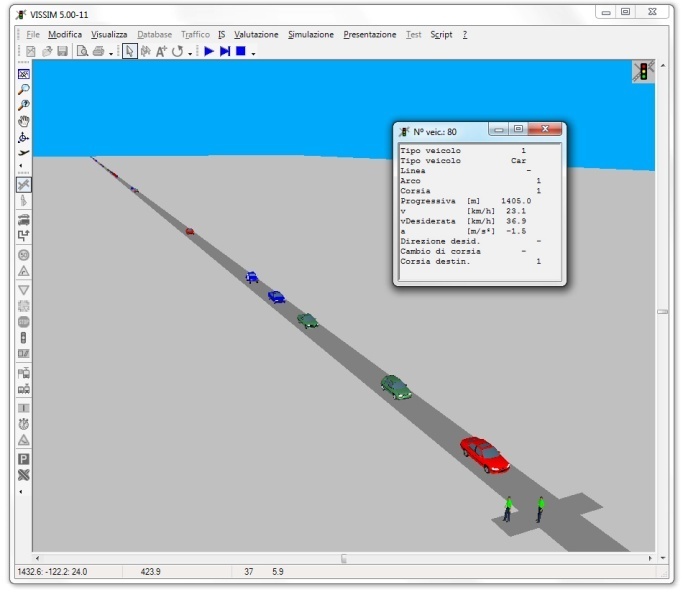683x592 pixels.
Task: Select the magnifier zoom tool in sidebar
Action: 24,89
